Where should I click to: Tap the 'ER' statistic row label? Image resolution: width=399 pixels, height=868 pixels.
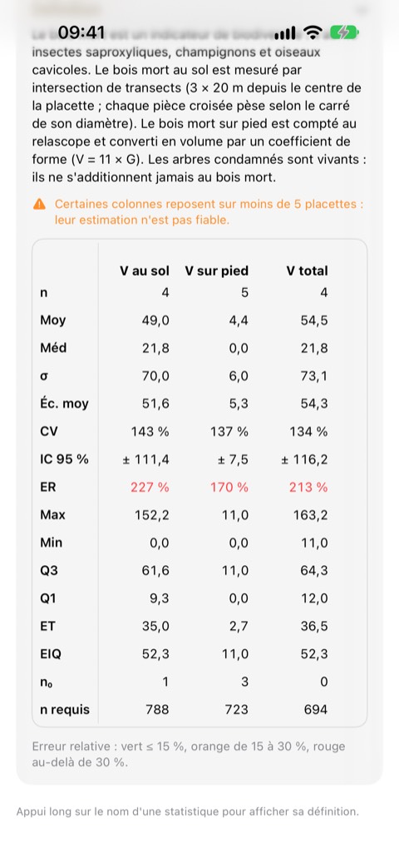[48, 487]
